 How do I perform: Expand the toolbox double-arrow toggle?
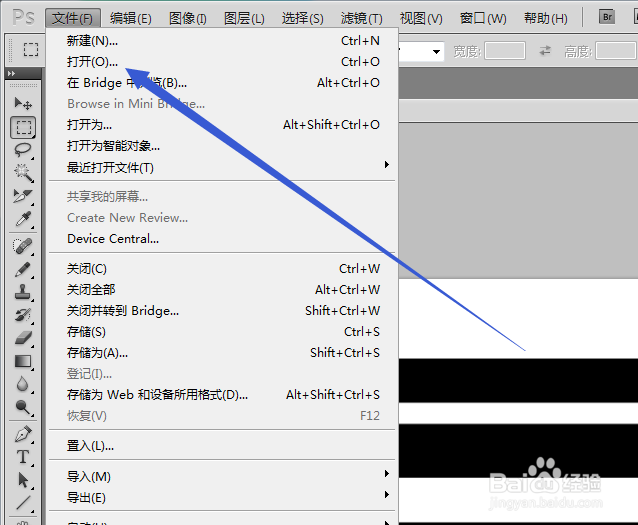(11, 74)
